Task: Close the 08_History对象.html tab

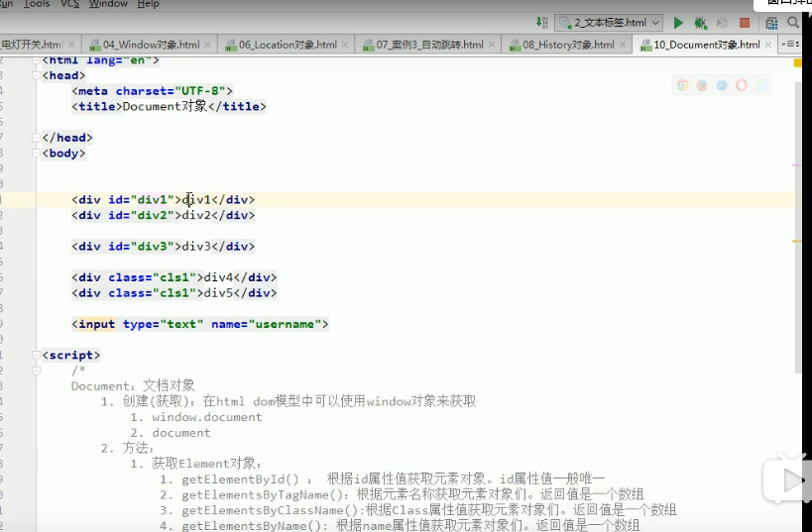Action: coord(623,45)
